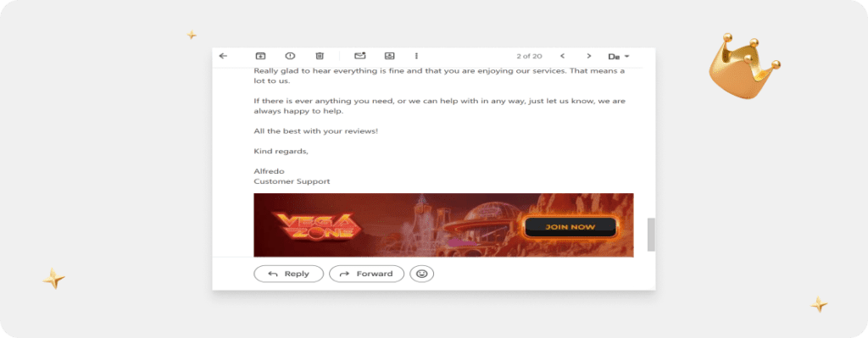Click JOIN NOW on the Vega Zone banner
Screen dimensions: 868x338
(x=570, y=227)
